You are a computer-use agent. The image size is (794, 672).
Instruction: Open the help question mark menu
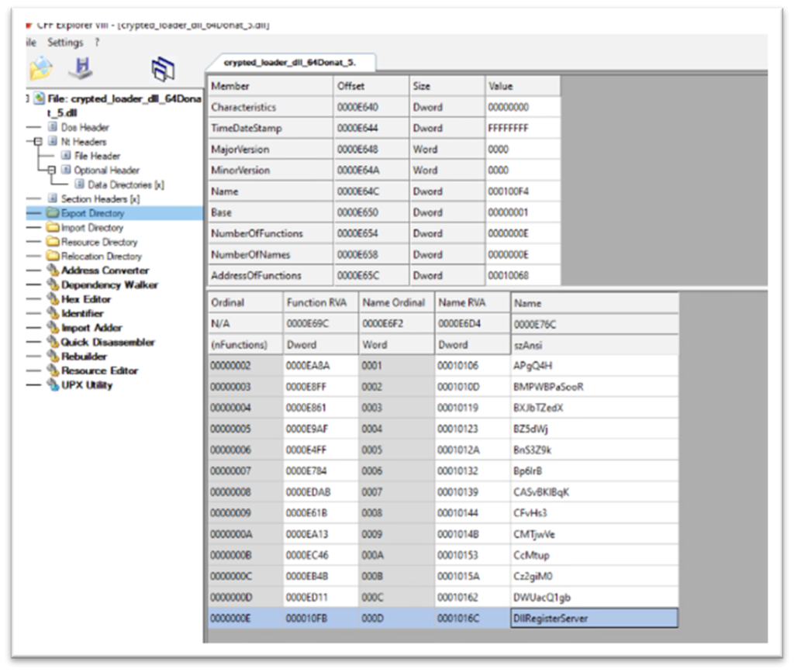click(97, 43)
